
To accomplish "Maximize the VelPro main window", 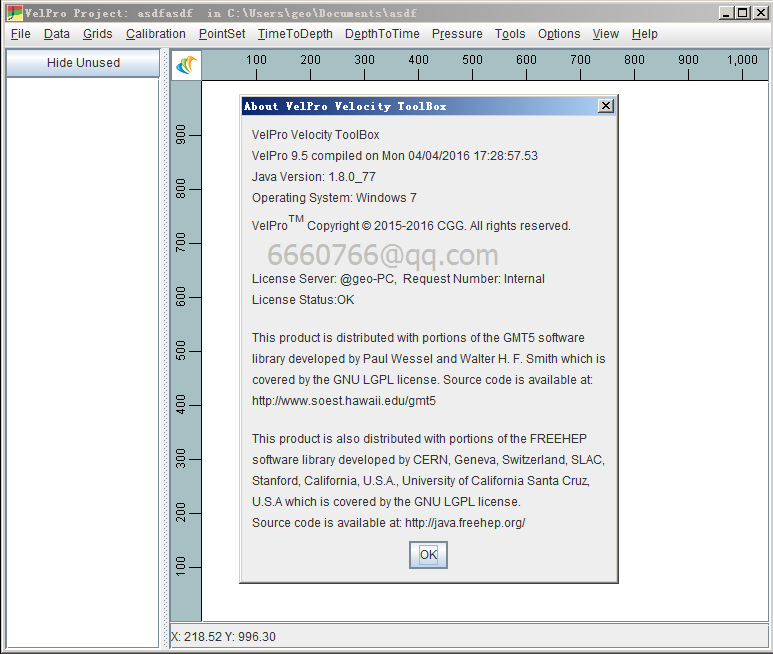I will (x=742, y=13).
